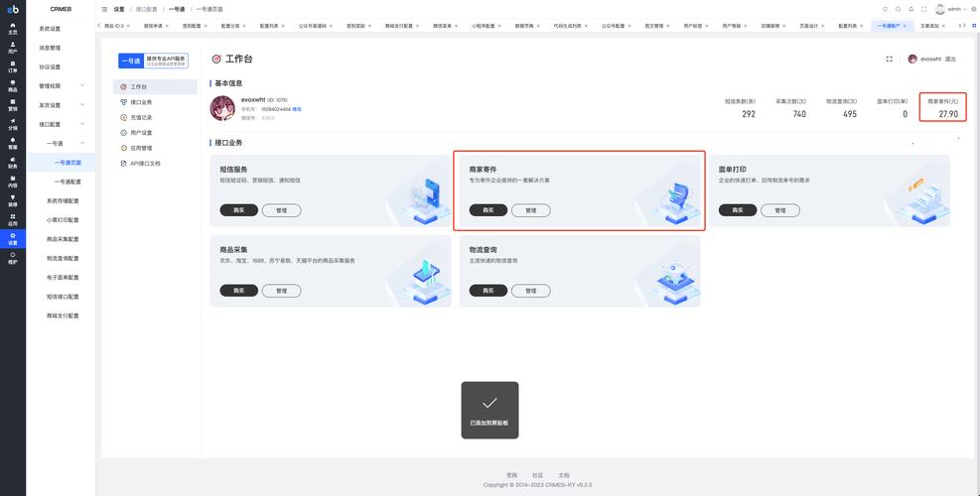The width and height of the screenshot is (980, 496).
Task: Open the 装修 decoration section icon
Action: pos(13,200)
